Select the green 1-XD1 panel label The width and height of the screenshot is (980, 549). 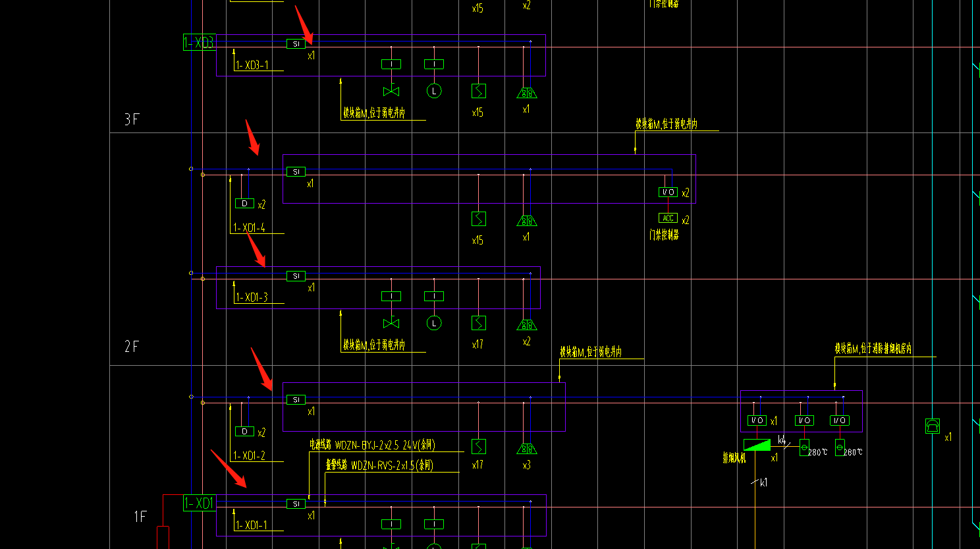(200, 503)
